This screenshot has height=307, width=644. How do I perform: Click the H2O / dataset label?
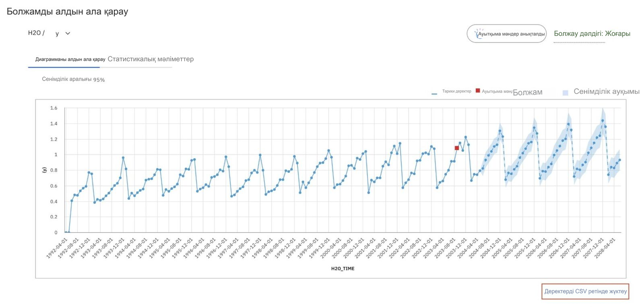pyautogui.click(x=36, y=33)
